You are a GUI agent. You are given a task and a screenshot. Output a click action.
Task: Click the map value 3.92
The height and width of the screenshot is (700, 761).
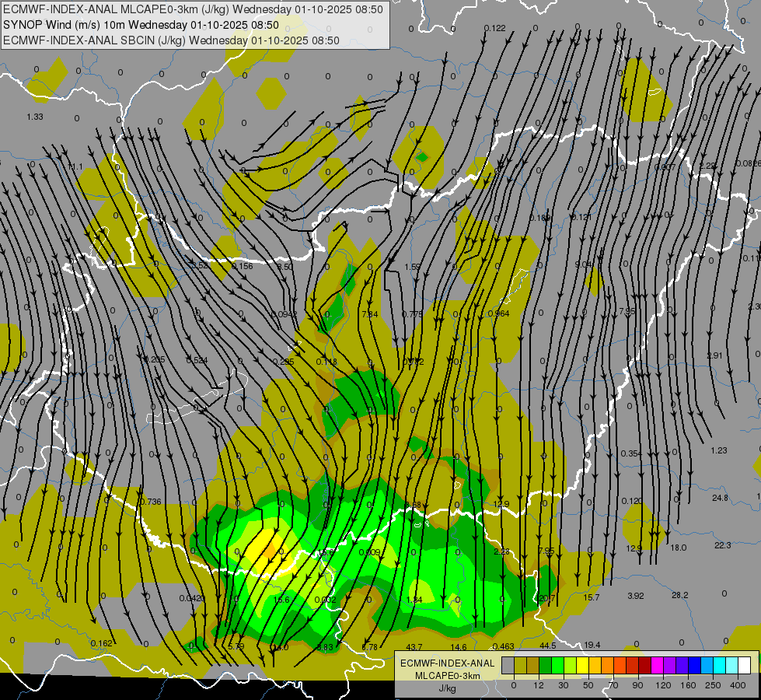click(635, 596)
